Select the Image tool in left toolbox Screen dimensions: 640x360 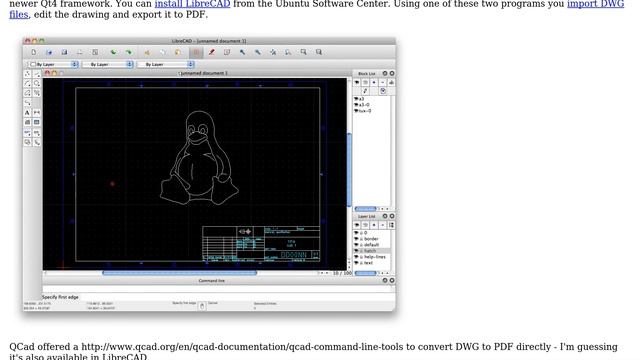pos(37,122)
